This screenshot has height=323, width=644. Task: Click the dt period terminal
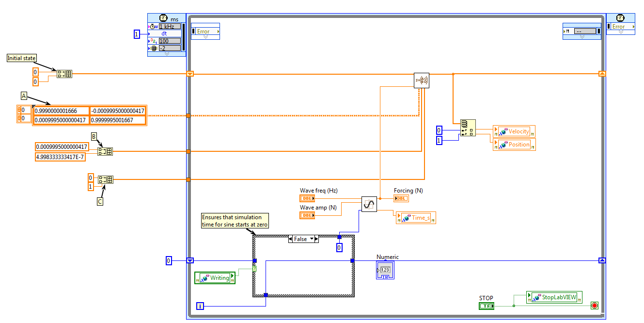click(164, 34)
